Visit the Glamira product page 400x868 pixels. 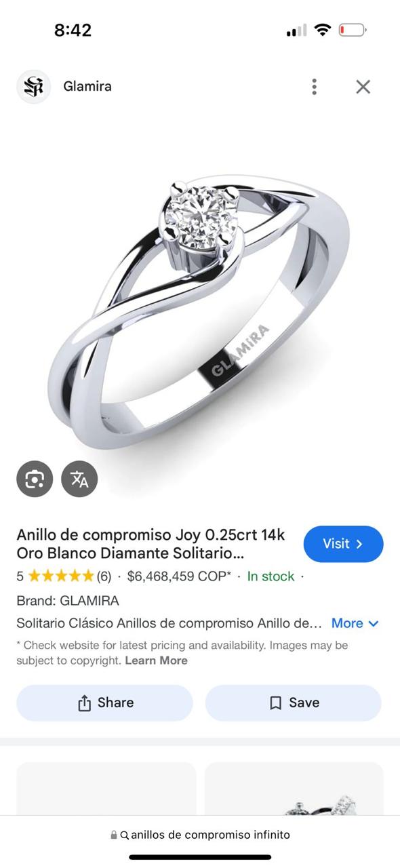[x=343, y=544]
